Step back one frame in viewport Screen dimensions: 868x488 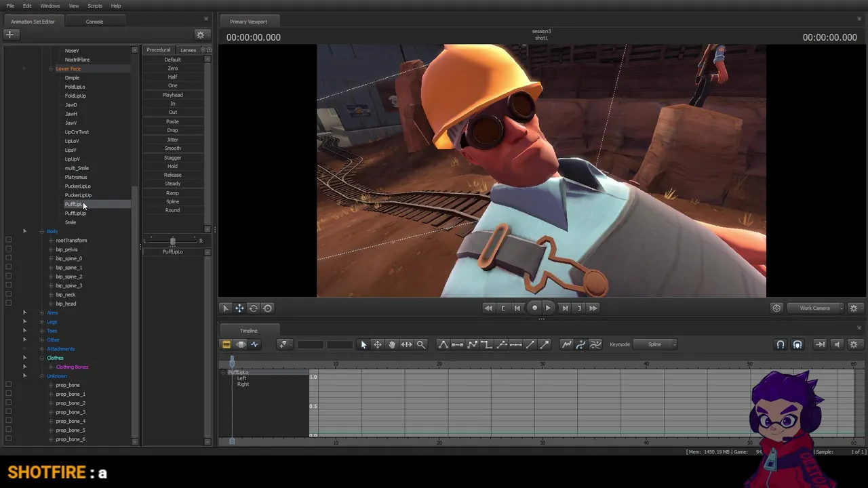[x=517, y=308]
